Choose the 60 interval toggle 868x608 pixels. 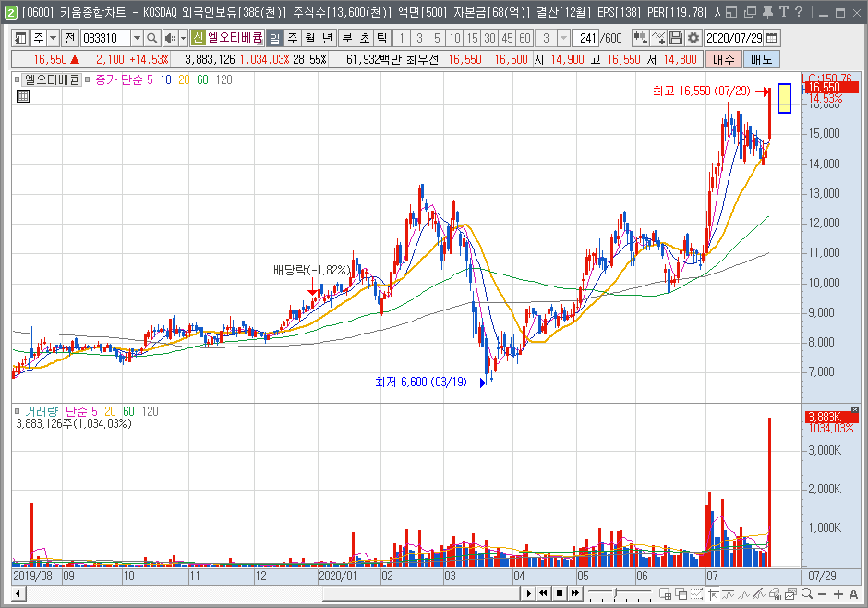click(525, 38)
